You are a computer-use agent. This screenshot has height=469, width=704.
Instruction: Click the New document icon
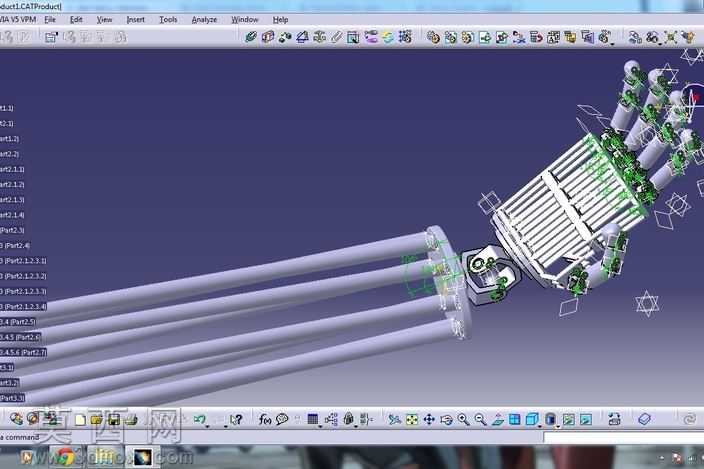(80, 419)
